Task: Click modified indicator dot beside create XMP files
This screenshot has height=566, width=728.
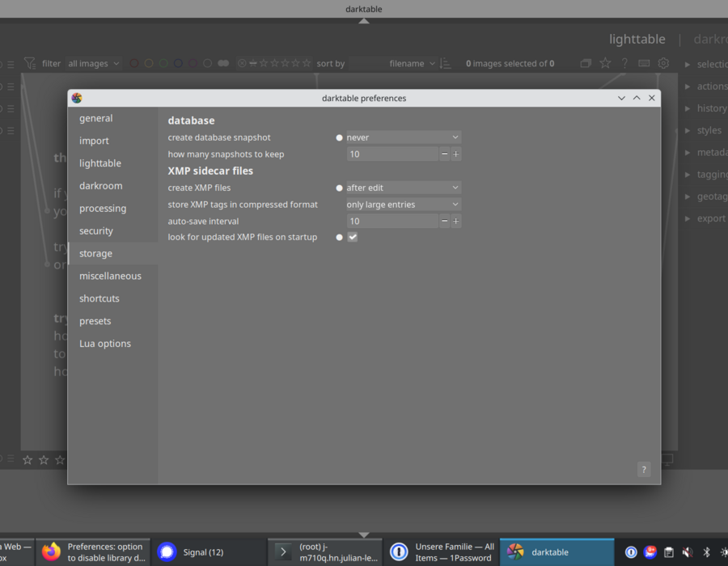Action: pos(339,188)
